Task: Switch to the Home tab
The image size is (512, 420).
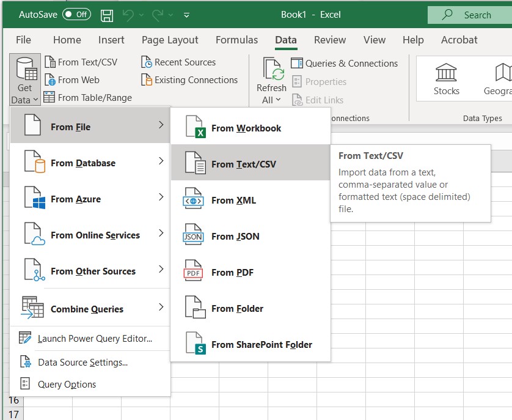Action: (67, 40)
